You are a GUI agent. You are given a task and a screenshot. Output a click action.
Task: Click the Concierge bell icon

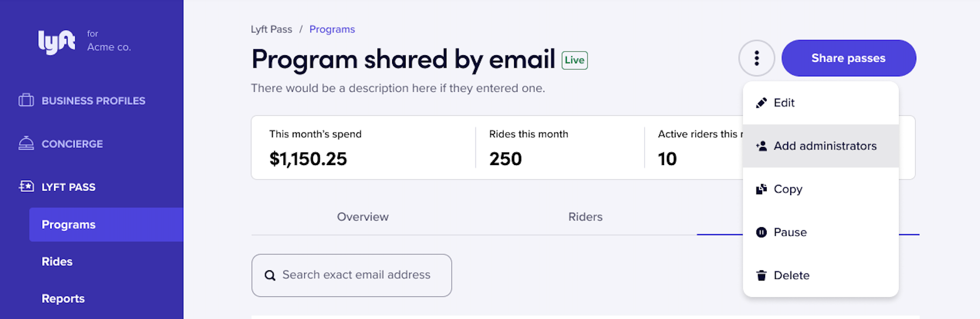26,143
